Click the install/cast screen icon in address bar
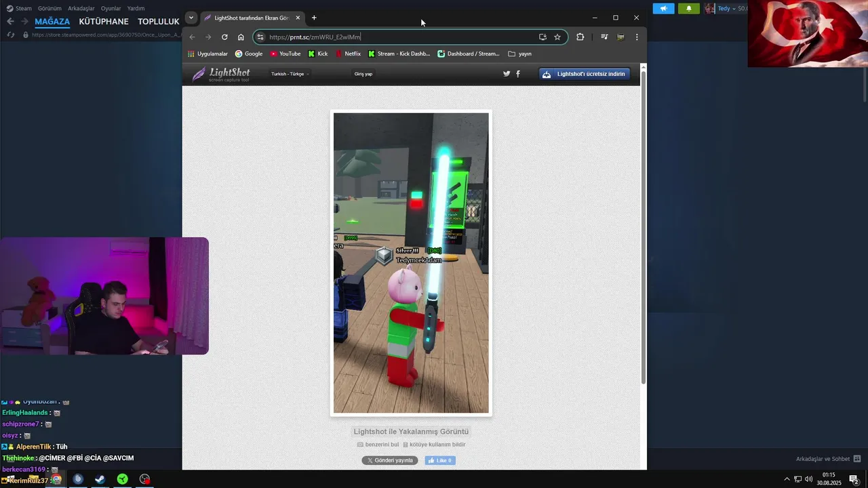Screen dimensions: 868x488 [x=542, y=37]
